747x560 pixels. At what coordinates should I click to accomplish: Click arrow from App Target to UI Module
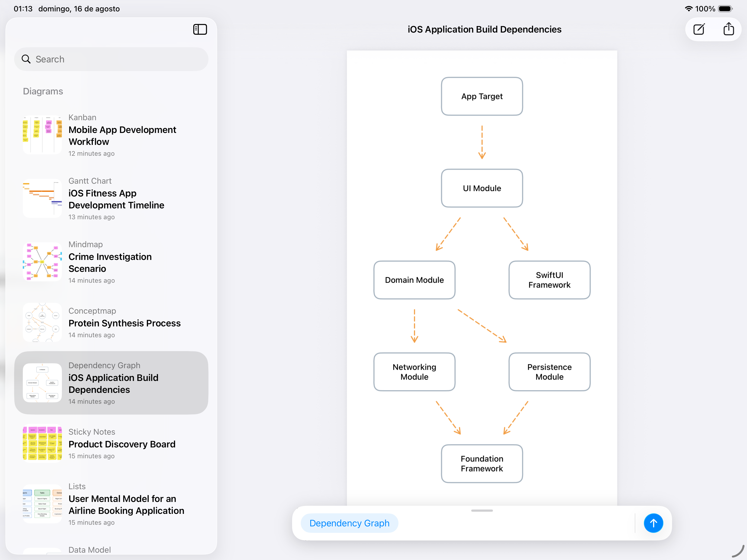click(482, 142)
